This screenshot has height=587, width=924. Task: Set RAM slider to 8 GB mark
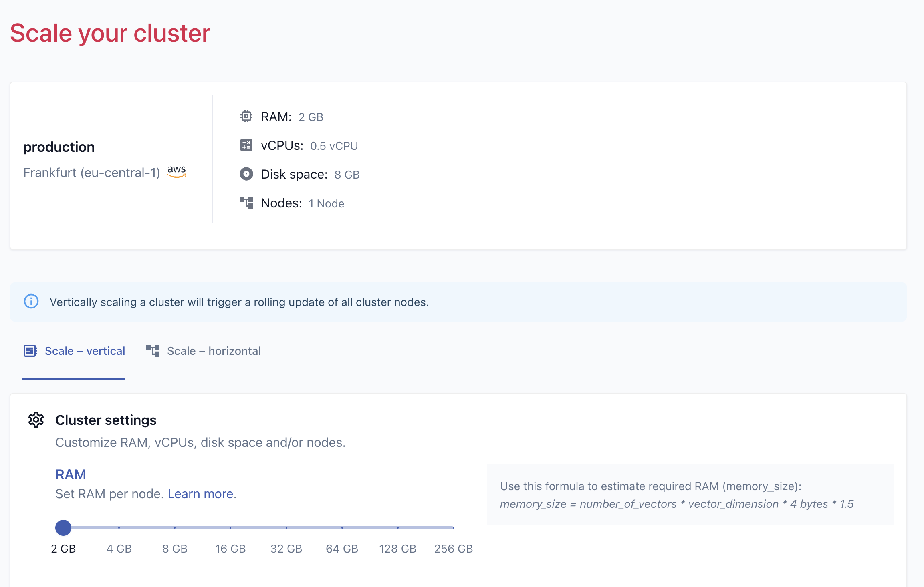pyautogui.click(x=175, y=528)
